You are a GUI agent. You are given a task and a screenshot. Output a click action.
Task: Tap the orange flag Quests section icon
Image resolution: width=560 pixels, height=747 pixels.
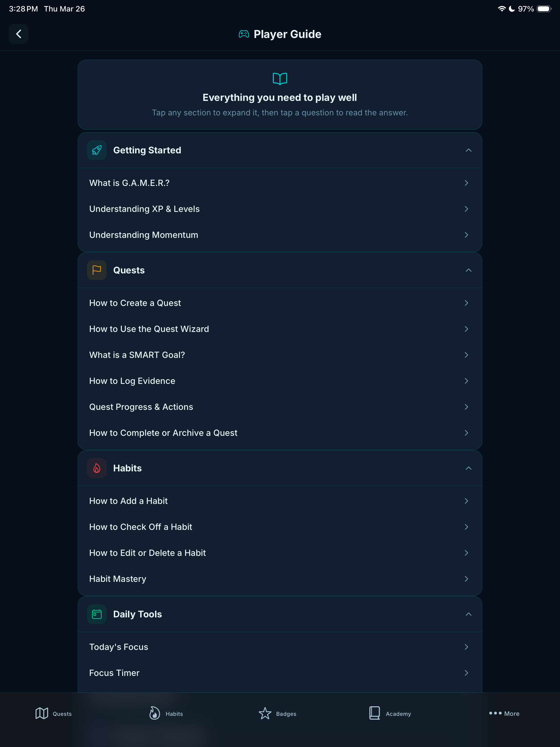click(97, 270)
